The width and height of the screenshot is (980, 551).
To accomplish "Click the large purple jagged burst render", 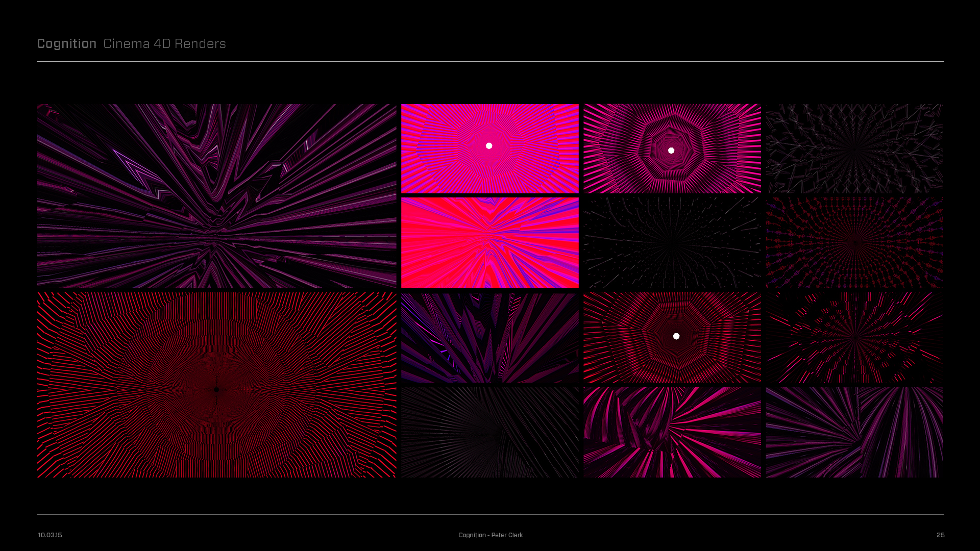I will 216,196.
